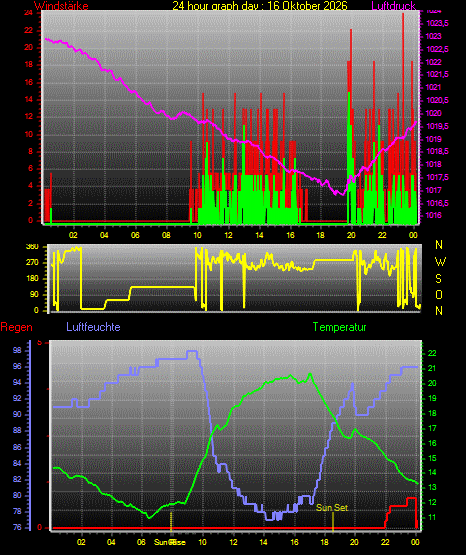Click the blue Luftfeuchte label
The image size is (466, 555).
[x=93, y=326]
